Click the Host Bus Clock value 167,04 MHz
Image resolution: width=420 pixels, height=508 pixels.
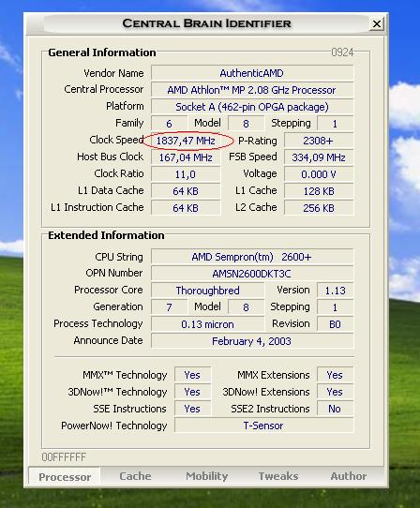pyautogui.click(x=186, y=157)
